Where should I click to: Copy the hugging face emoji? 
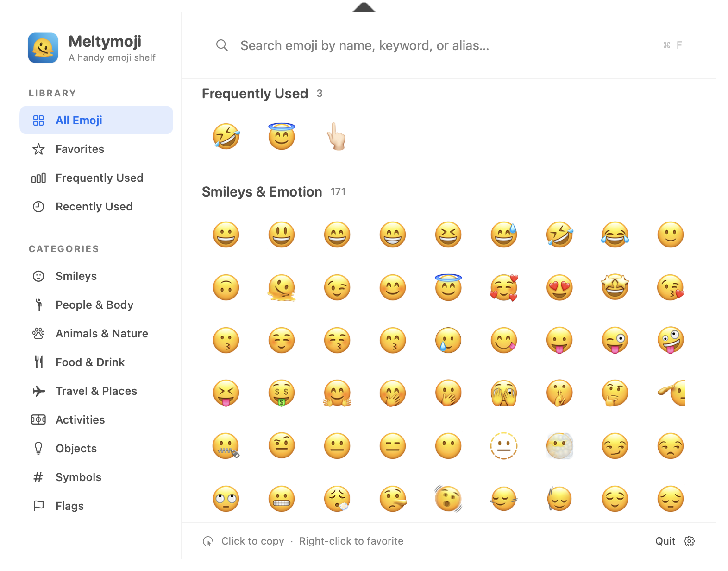tap(337, 393)
